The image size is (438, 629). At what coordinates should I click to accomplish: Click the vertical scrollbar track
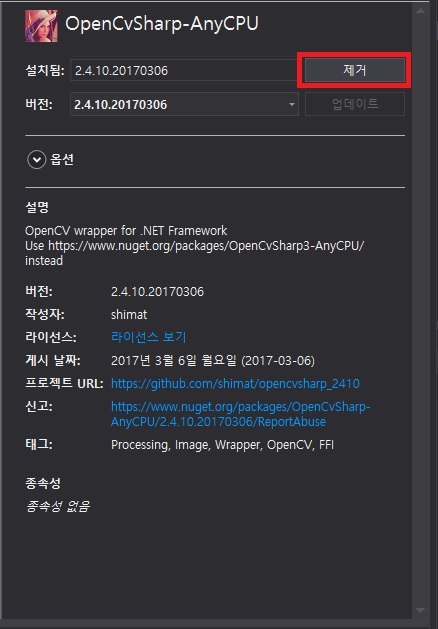[420, 313]
